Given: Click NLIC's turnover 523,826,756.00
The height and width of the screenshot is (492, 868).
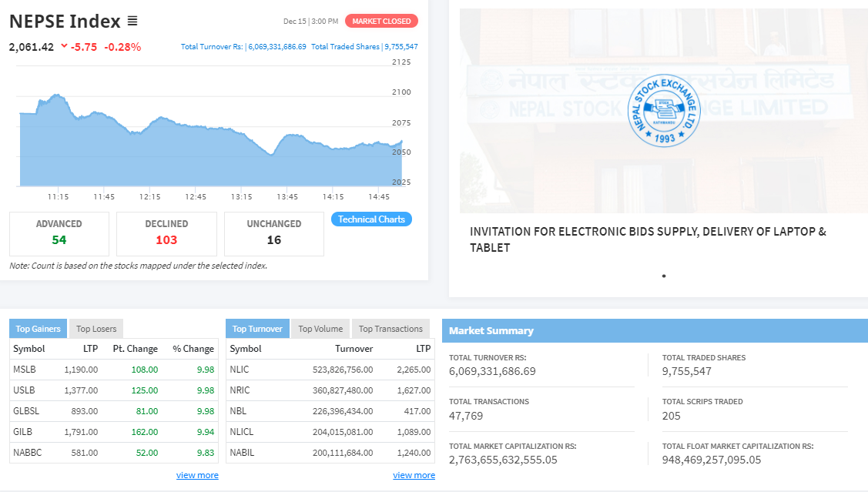Looking at the screenshot, I should pyautogui.click(x=343, y=369).
